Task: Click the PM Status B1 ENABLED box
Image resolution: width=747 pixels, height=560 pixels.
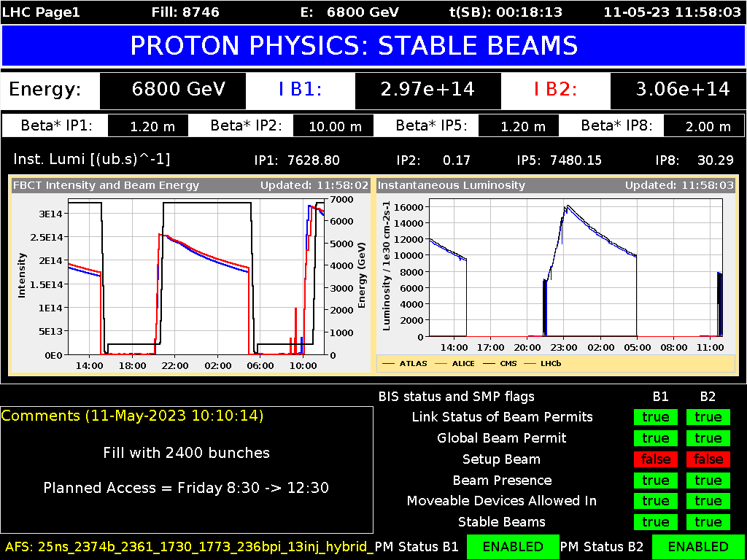Action: click(x=513, y=547)
